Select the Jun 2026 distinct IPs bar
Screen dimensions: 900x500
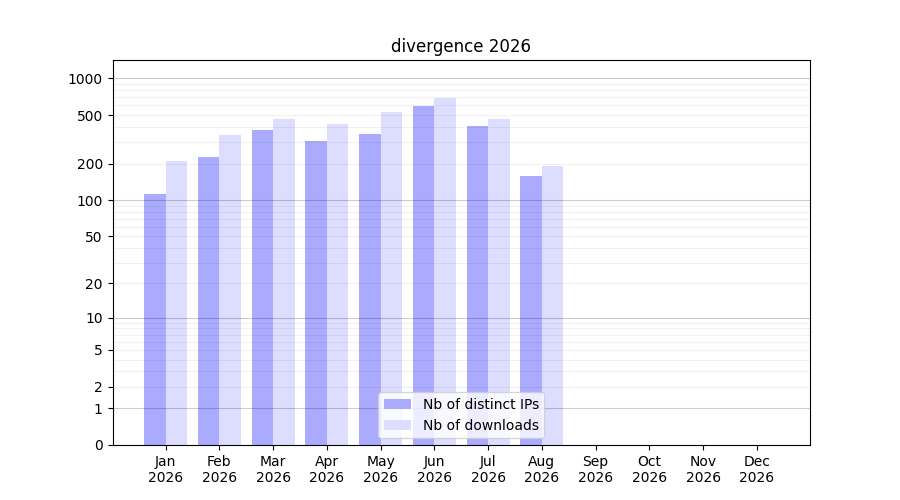click(x=424, y=276)
